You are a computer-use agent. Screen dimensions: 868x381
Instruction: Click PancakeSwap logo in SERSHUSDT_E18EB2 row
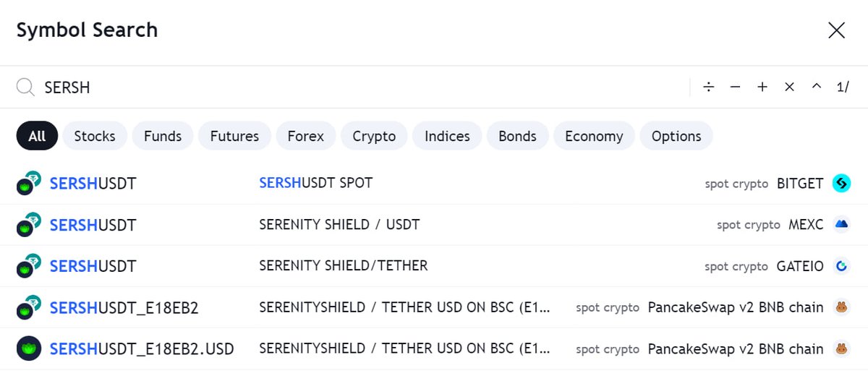841,307
